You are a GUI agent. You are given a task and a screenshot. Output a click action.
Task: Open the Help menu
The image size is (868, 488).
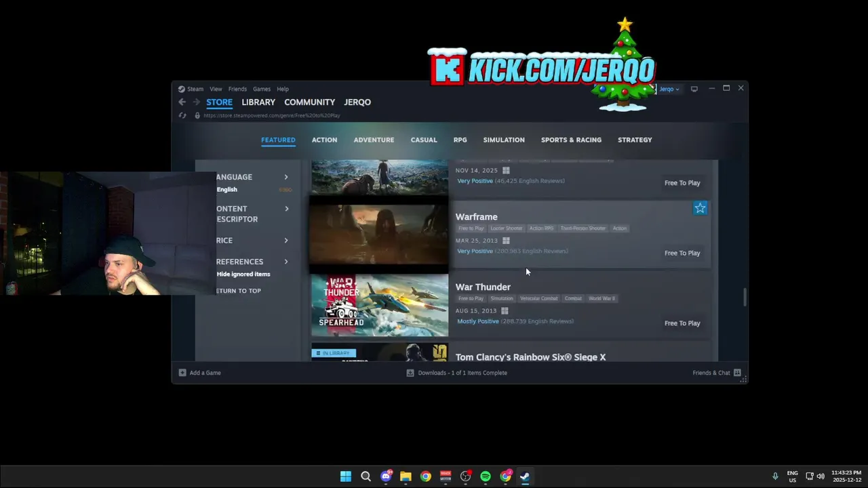[283, 89]
